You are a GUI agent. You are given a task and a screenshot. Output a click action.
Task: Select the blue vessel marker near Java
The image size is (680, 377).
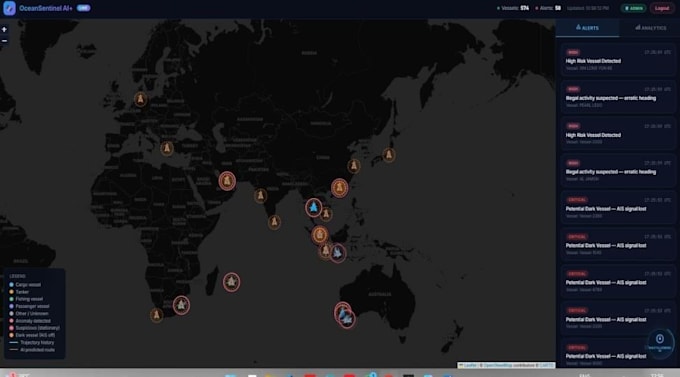[x=337, y=252]
